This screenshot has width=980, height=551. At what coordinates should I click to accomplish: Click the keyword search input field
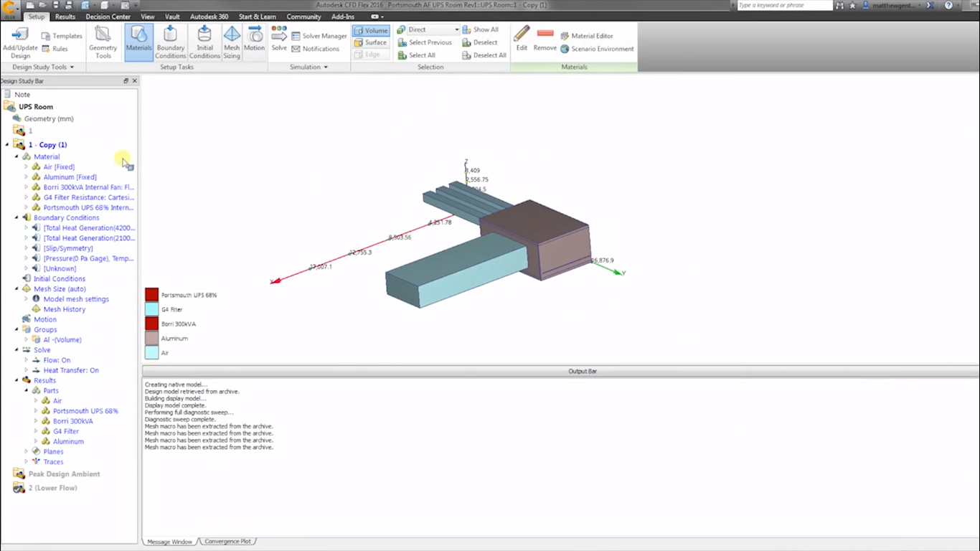point(784,6)
